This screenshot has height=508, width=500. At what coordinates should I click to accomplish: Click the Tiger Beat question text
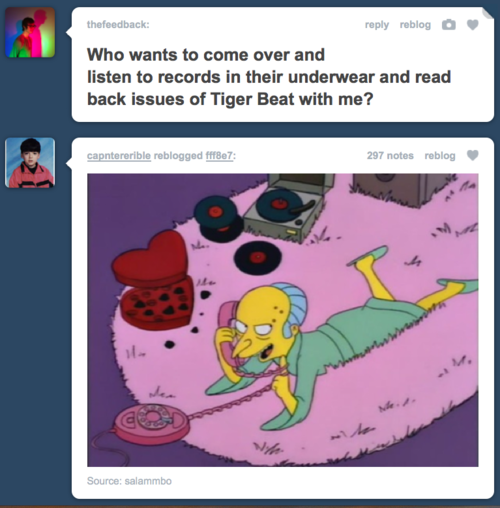pyautogui.click(x=269, y=77)
